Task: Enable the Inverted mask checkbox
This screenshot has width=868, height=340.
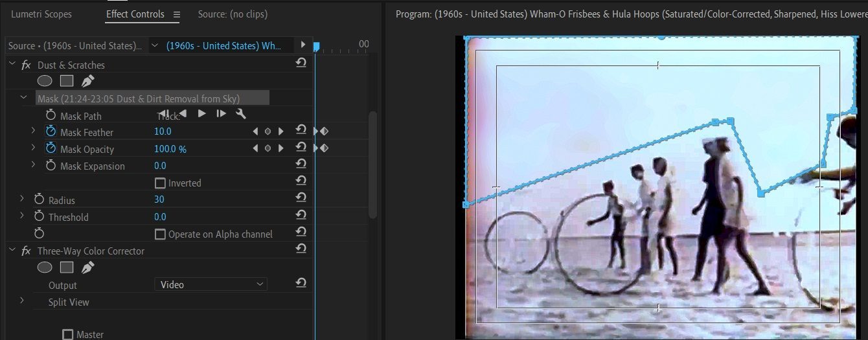Action: [x=160, y=183]
